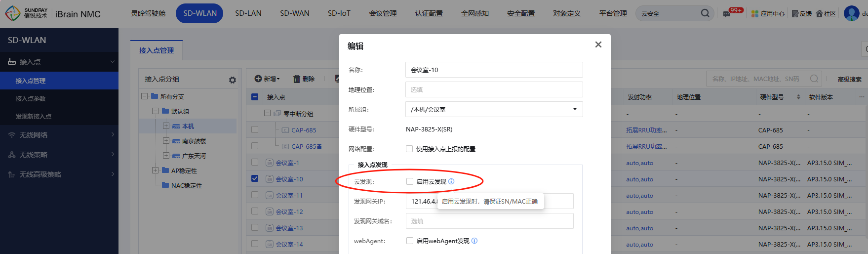The width and height of the screenshot is (868, 254).
Task: Open 发现新接入点 in sidebar
Action: (x=34, y=116)
